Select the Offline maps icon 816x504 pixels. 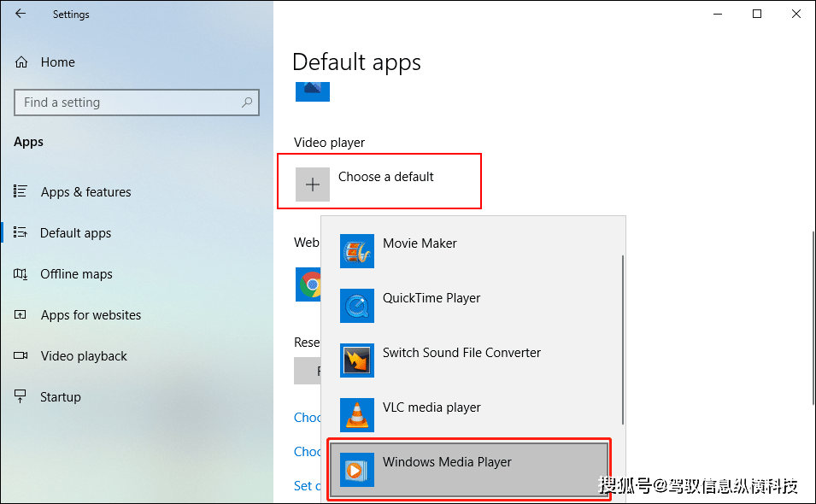tap(21, 273)
